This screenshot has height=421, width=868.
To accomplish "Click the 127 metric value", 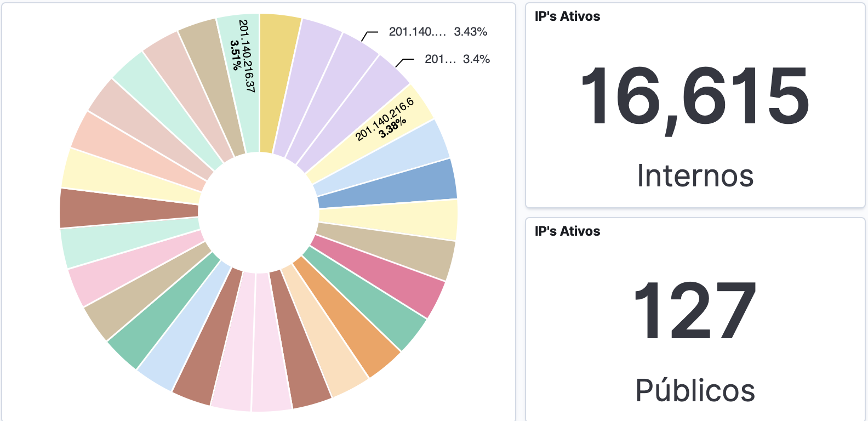I will [x=694, y=311].
